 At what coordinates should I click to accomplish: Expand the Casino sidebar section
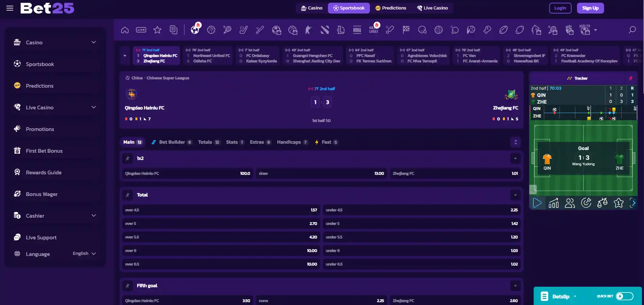(x=94, y=42)
